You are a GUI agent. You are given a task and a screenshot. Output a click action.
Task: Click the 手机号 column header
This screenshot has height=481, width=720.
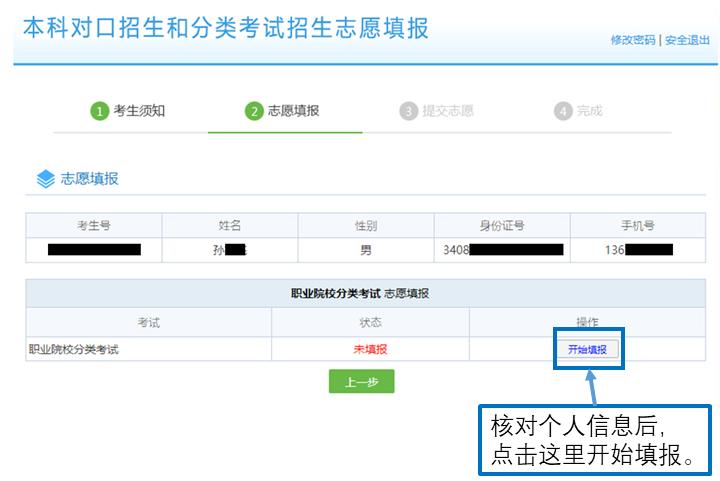click(x=638, y=225)
